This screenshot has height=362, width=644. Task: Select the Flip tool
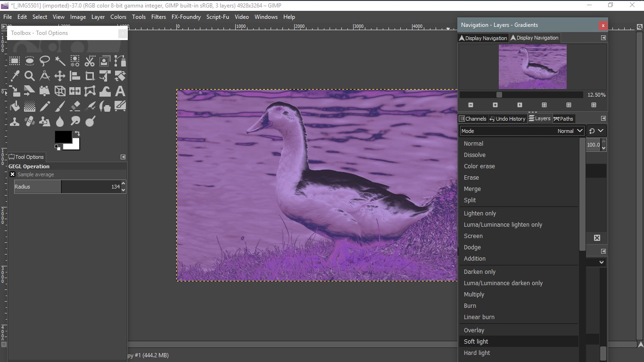coord(75,91)
